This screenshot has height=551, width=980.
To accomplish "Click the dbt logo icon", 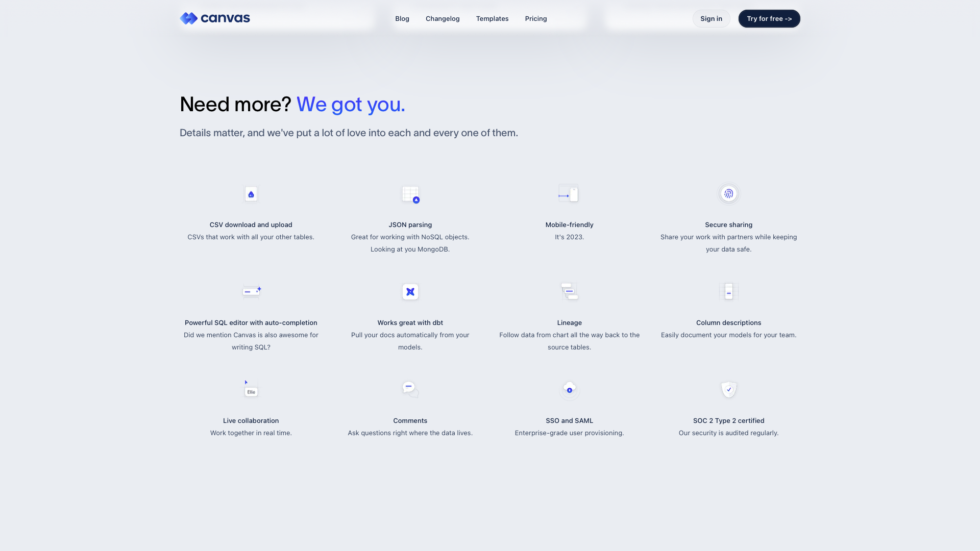I will pyautogui.click(x=410, y=292).
